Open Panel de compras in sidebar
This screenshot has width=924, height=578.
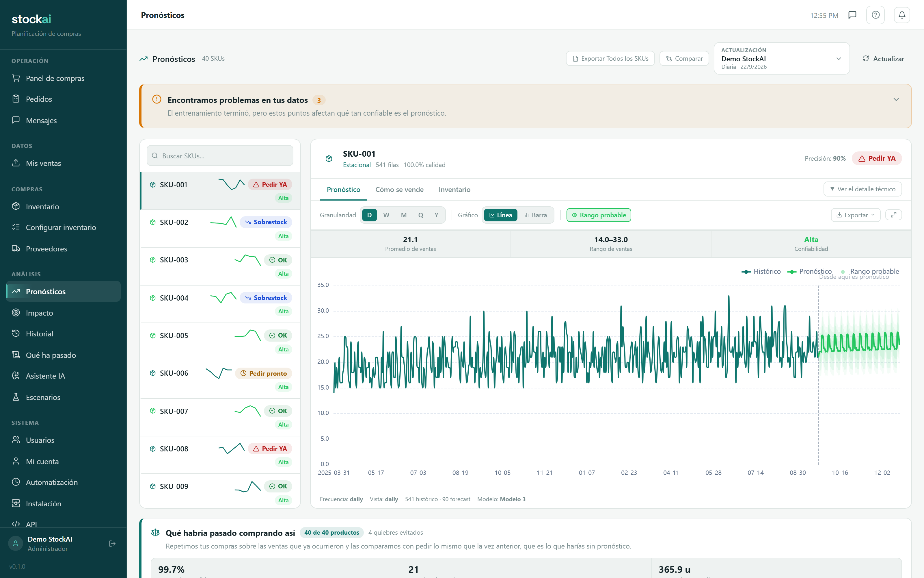64,78
